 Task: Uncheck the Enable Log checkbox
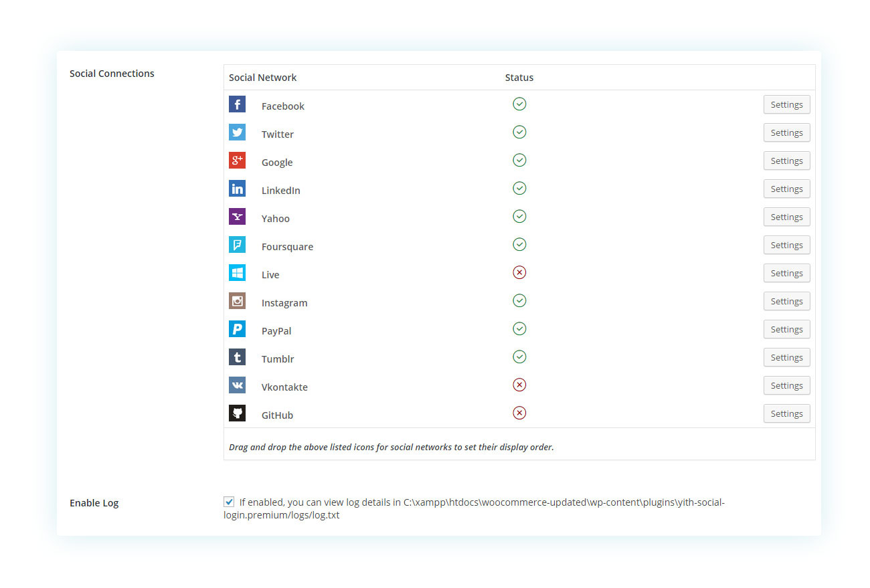coord(229,502)
